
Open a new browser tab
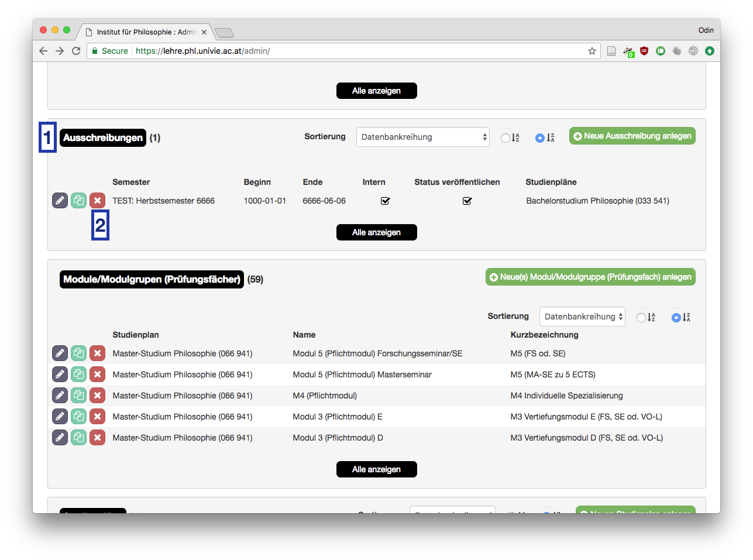pos(224,33)
